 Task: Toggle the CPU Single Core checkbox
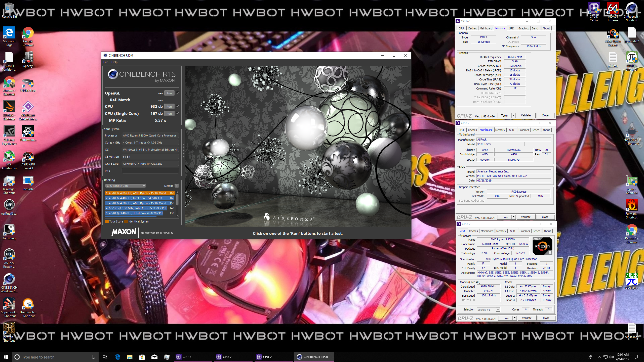(x=178, y=113)
